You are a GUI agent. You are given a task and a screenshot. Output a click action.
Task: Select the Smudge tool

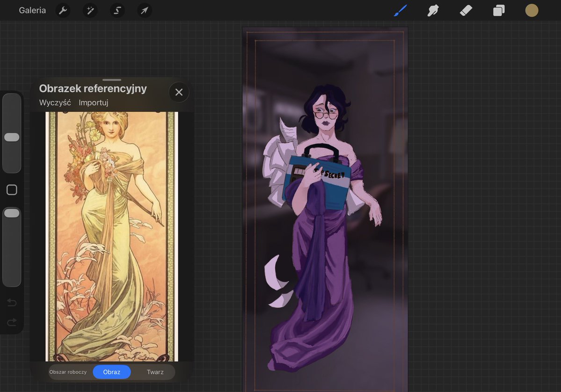(x=433, y=10)
